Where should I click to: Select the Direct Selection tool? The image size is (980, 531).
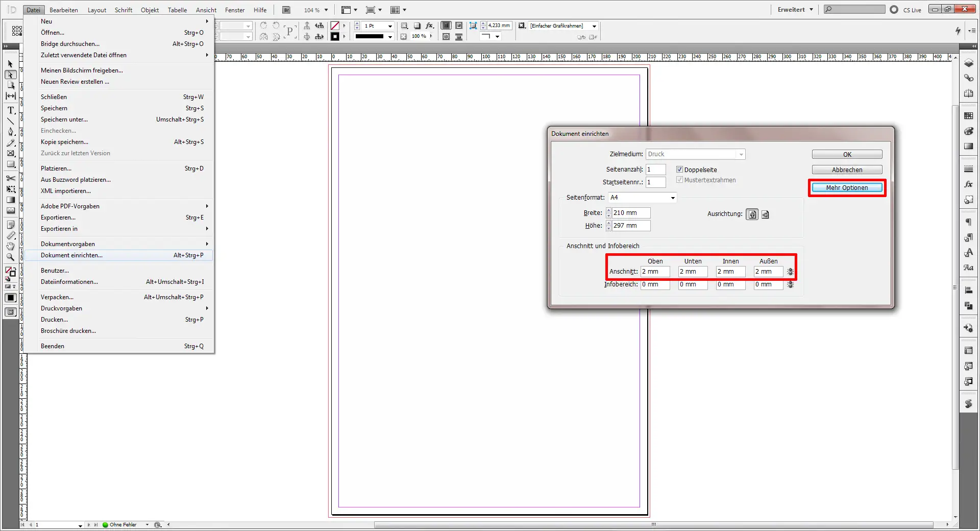pyautogui.click(x=11, y=75)
